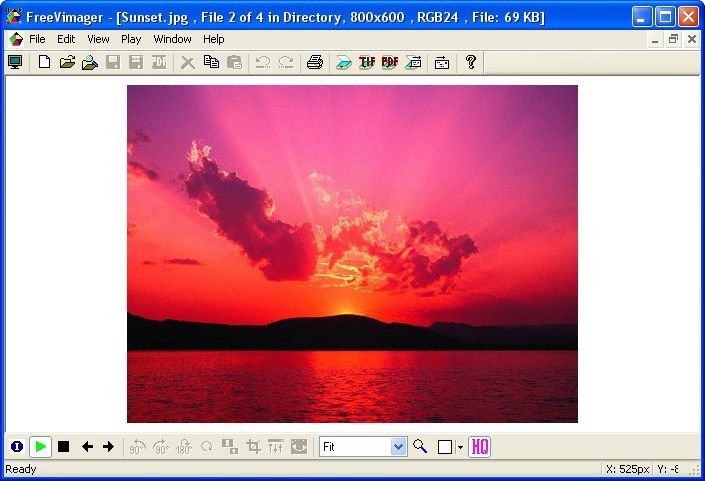
Task: Click the white background color swatch
Action: pyautogui.click(x=445, y=447)
